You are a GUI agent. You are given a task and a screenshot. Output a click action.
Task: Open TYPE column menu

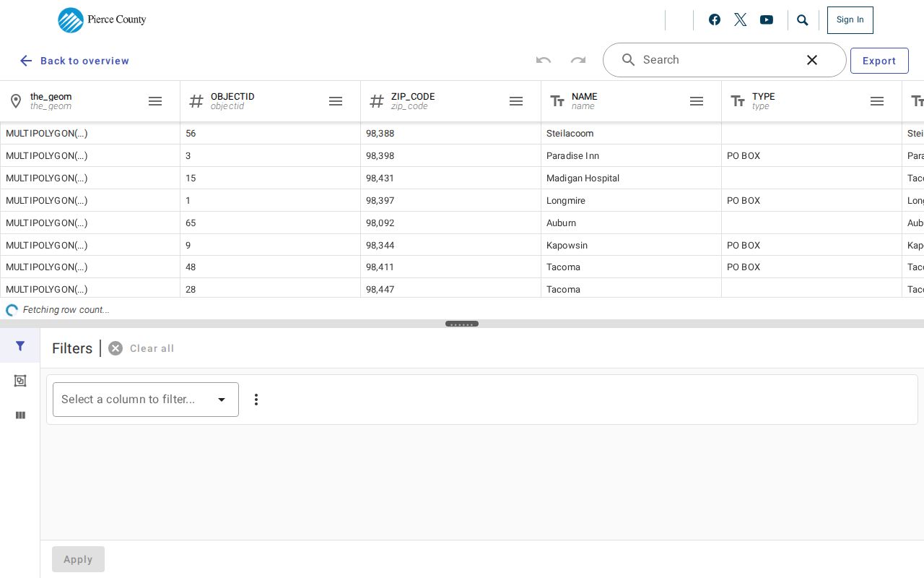[x=877, y=101]
